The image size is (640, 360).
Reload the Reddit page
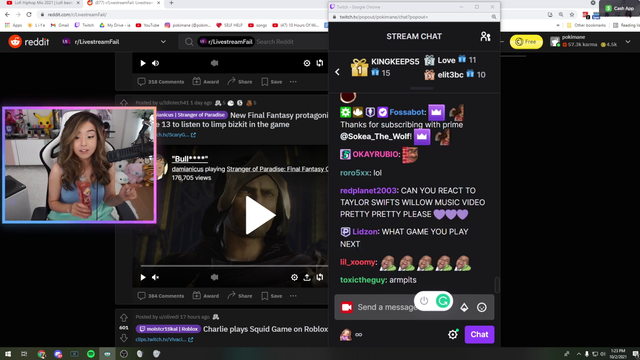(29, 14)
